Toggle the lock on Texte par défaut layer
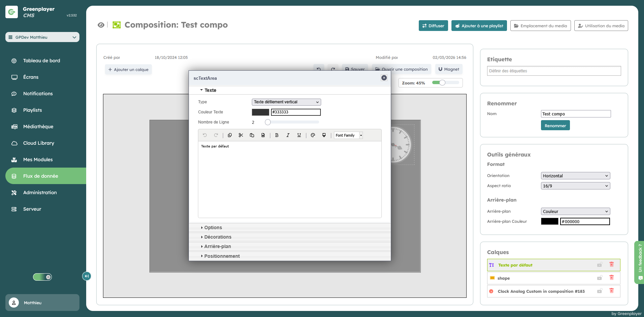Viewport: 644px width, 317px height. coord(600,265)
